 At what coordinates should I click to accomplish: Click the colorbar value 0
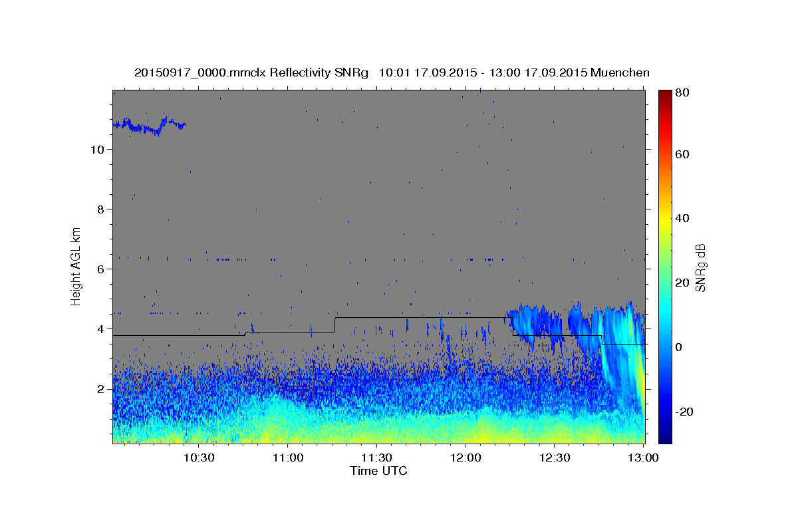pos(679,347)
